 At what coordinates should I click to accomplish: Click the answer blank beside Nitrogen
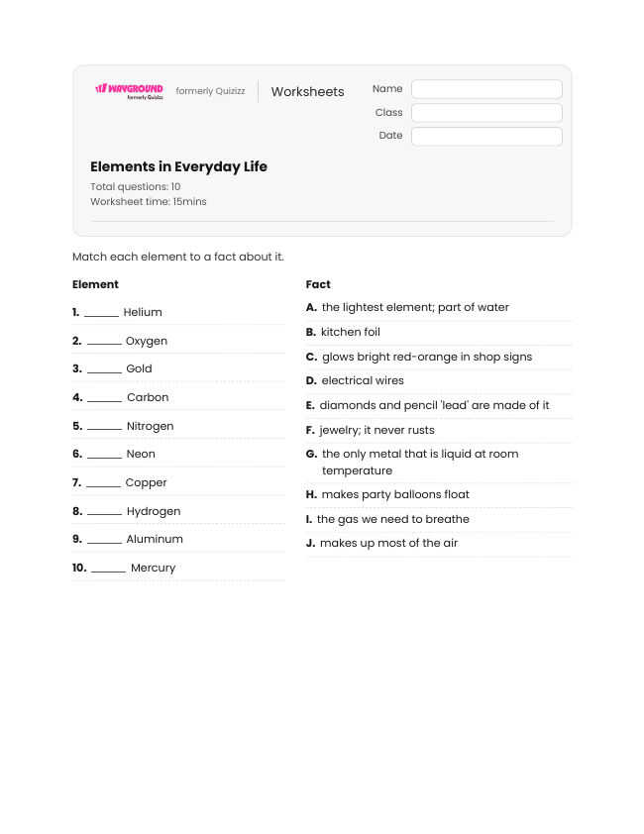click(x=104, y=427)
